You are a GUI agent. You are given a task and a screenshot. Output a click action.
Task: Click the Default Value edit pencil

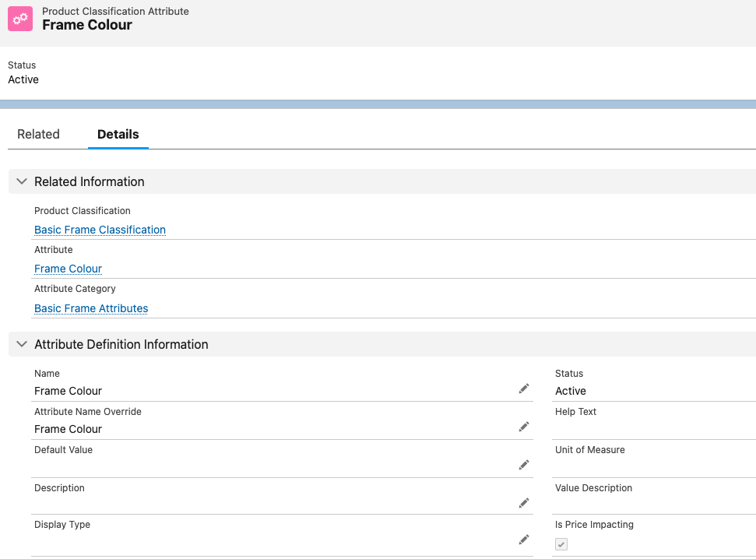tap(524, 465)
